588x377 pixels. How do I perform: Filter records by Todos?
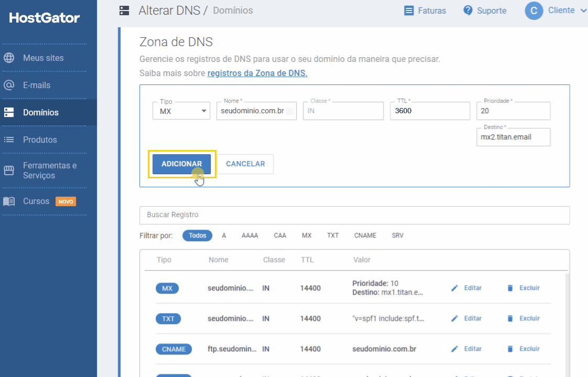(197, 235)
